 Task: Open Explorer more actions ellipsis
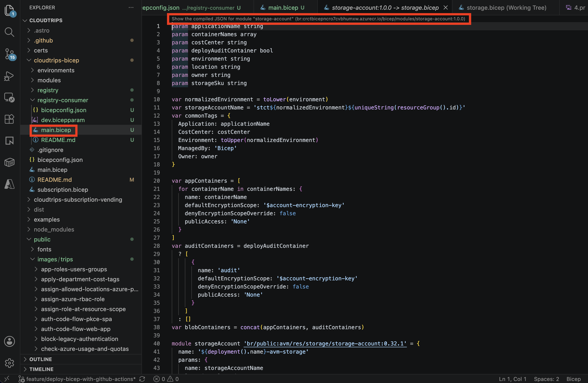pyautogui.click(x=131, y=7)
